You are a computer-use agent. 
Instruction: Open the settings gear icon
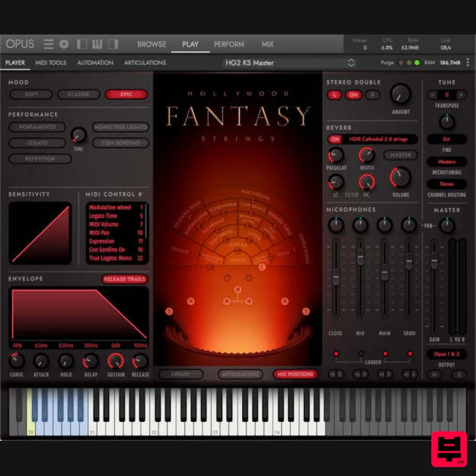click(64, 44)
